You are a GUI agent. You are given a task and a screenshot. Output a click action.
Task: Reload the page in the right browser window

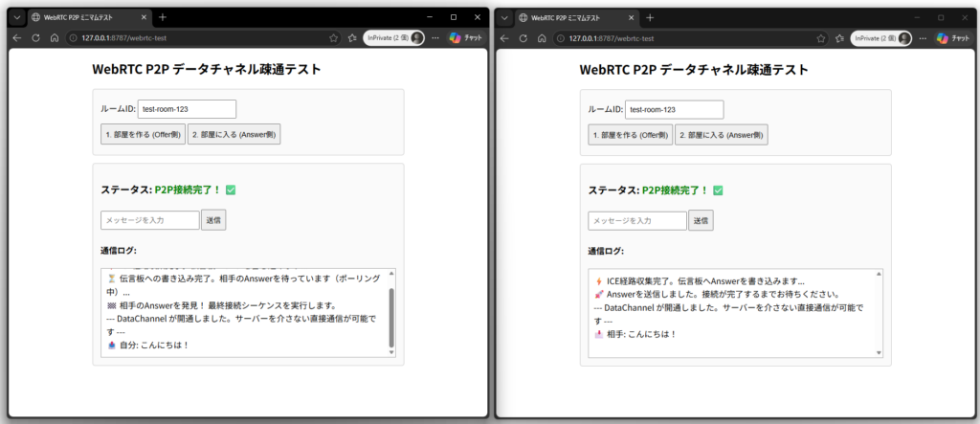click(x=523, y=38)
